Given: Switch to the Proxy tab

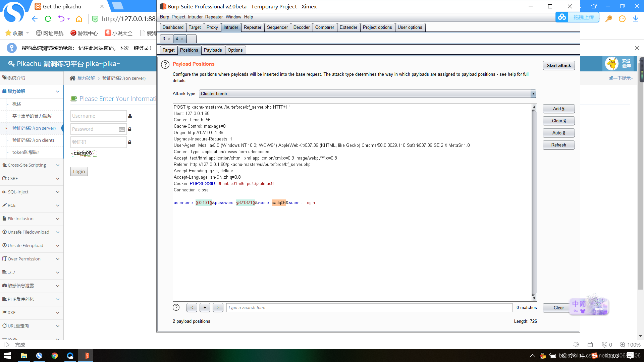Looking at the screenshot, I should (212, 27).
